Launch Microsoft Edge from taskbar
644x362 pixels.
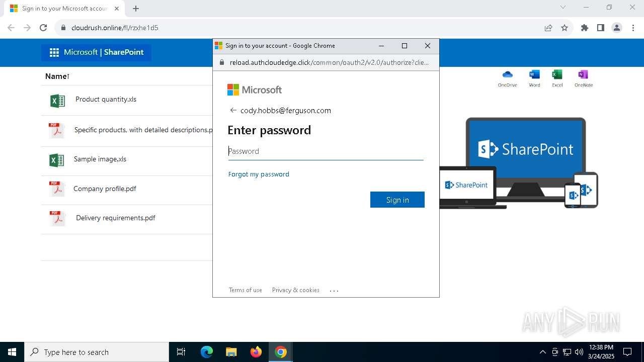tap(207, 352)
